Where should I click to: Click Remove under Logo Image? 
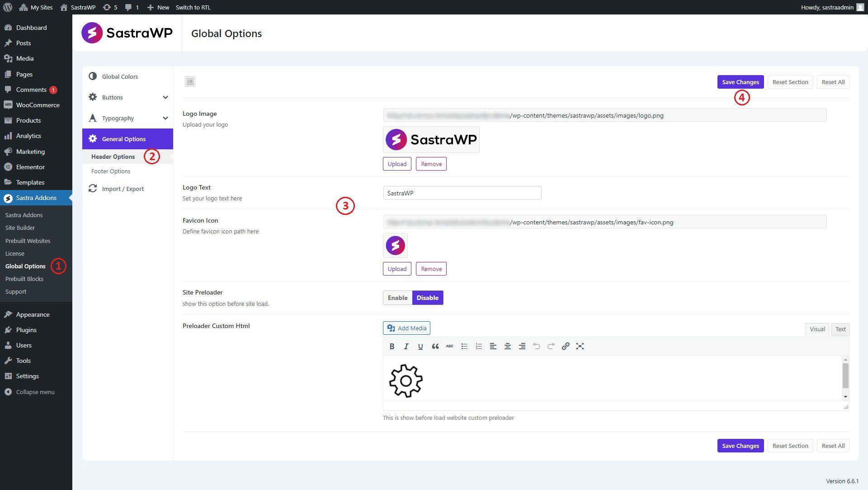pos(431,164)
